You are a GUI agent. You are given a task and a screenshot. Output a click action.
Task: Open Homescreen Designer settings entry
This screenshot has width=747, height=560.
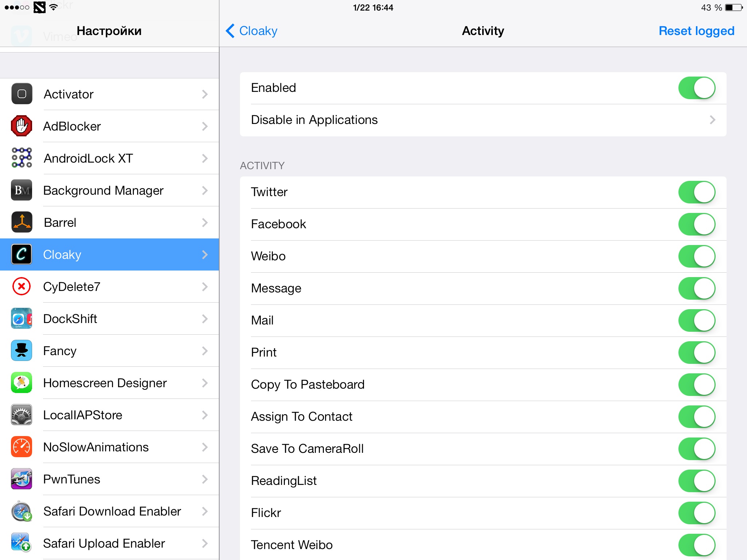point(109,383)
